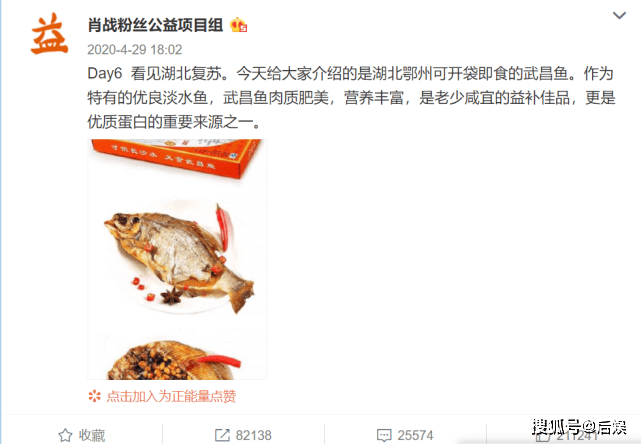The image size is (641, 444).
Task: Toggle like via the 211241 count
Action: [x=577, y=436]
